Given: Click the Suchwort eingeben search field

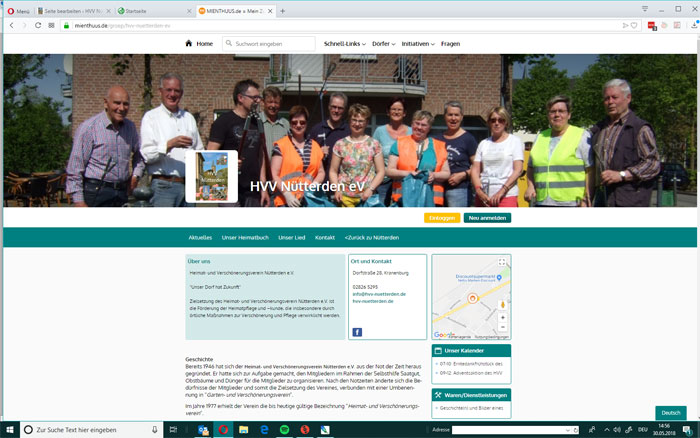Looking at the screenshot, I should pos(269,44).
